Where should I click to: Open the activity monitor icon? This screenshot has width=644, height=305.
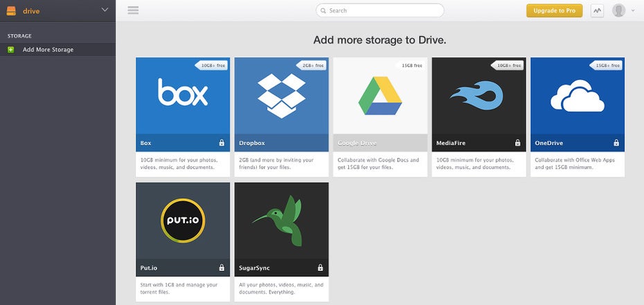(x=597, y=10)
